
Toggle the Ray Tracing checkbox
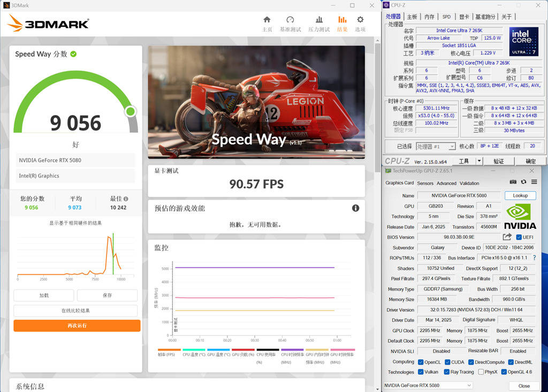[447, 372]
